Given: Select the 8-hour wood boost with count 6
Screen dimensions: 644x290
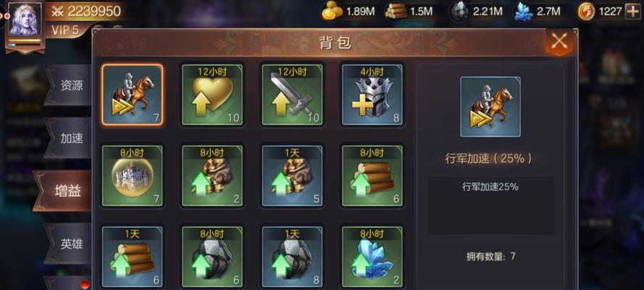Looking at the screenshot, I should click(x=372, y=175).
